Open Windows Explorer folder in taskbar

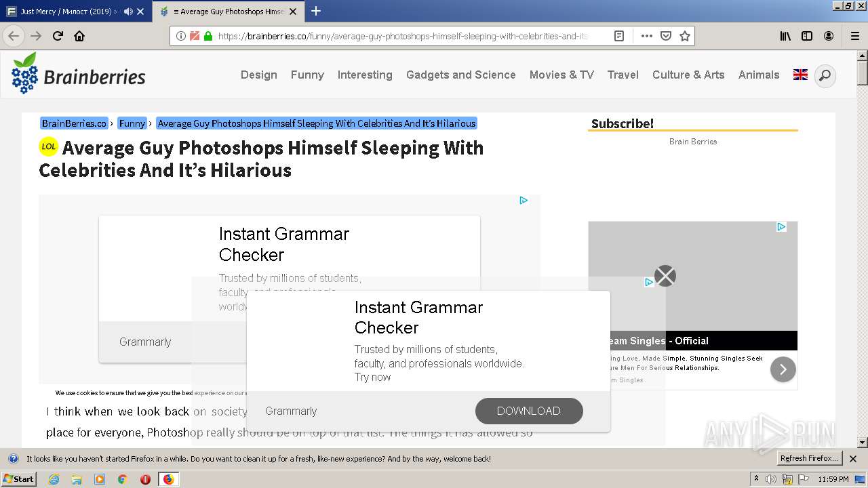pos(77,479)
